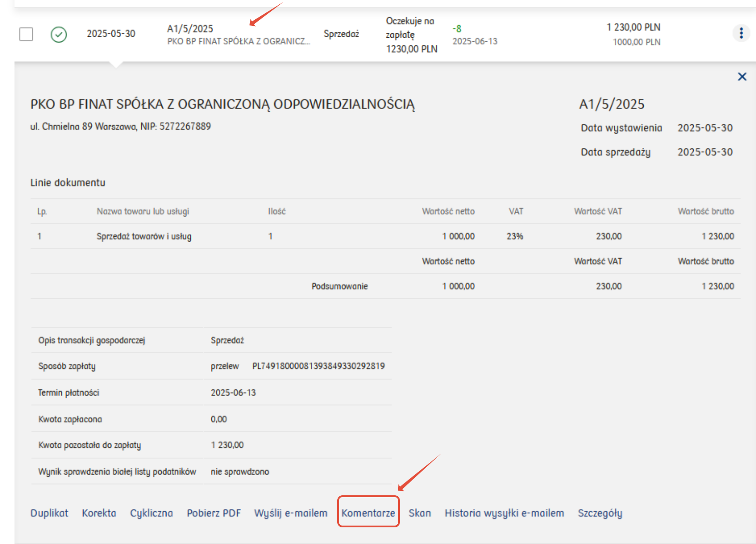Click the date 2025-05-30 in the list row

[111, 33]
